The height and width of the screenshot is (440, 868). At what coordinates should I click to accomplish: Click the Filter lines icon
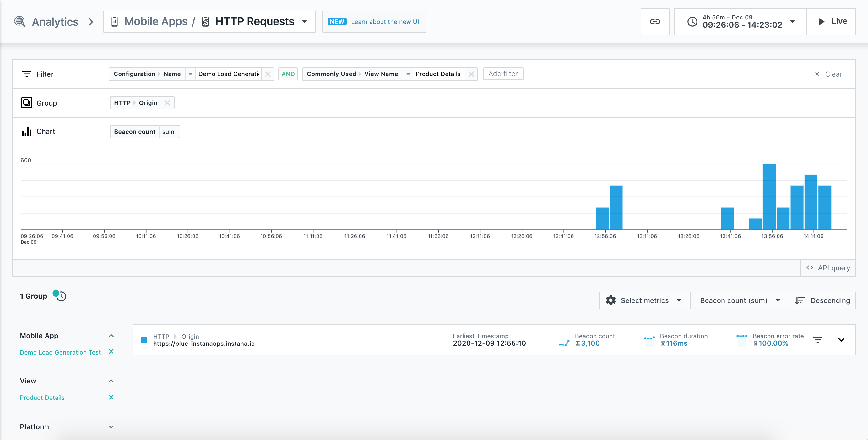(x=27, y=74)
